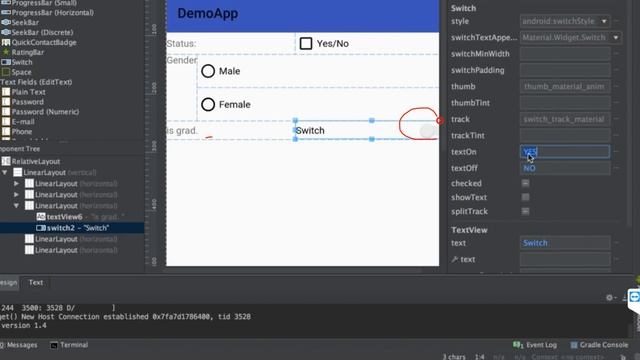640x360 pixels.
Task: Click the Switch label in preview
Action: point(310,131)
